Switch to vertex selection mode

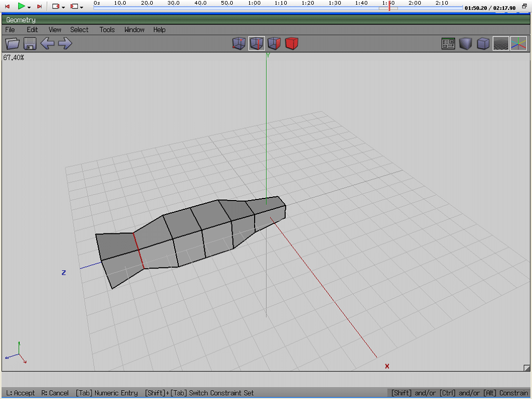pos(238,44)
